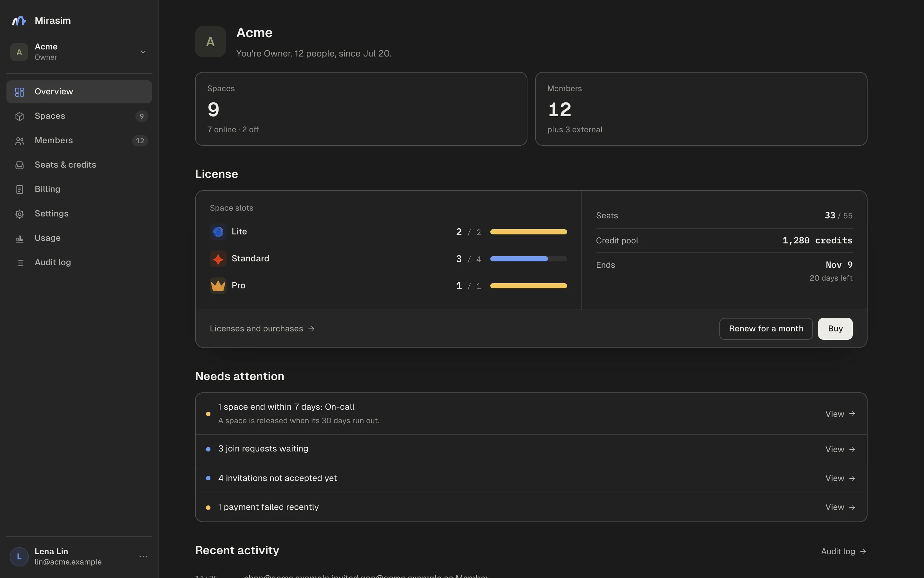View the 4 unaccepted invitations
Screen dimensions: 924x578
coord(840,478)
